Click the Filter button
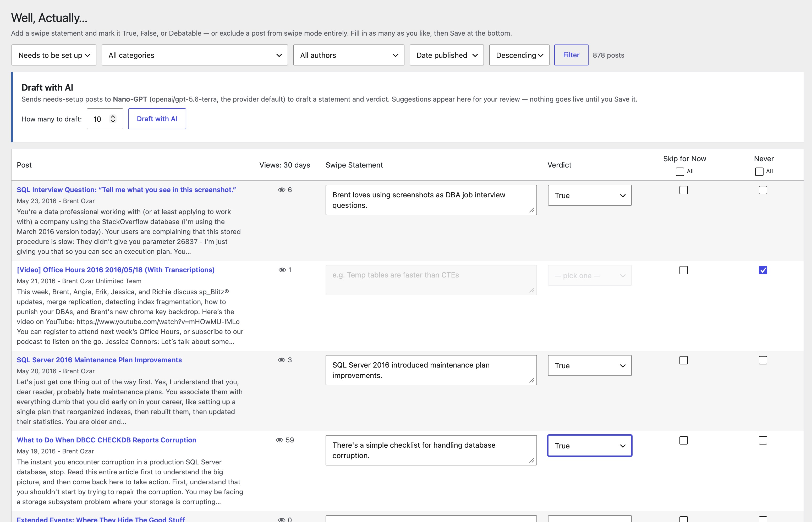This screenshot has width=812, height=522. pos(571,55)
